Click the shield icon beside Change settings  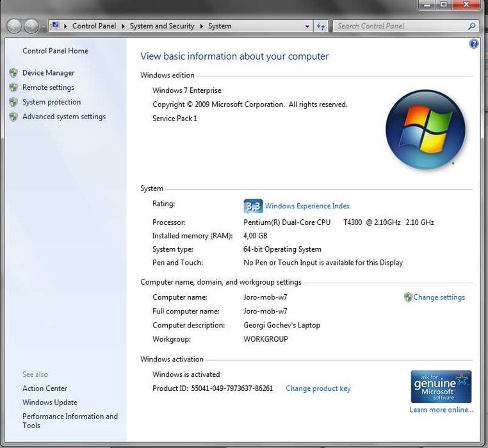tap(408, 297)
